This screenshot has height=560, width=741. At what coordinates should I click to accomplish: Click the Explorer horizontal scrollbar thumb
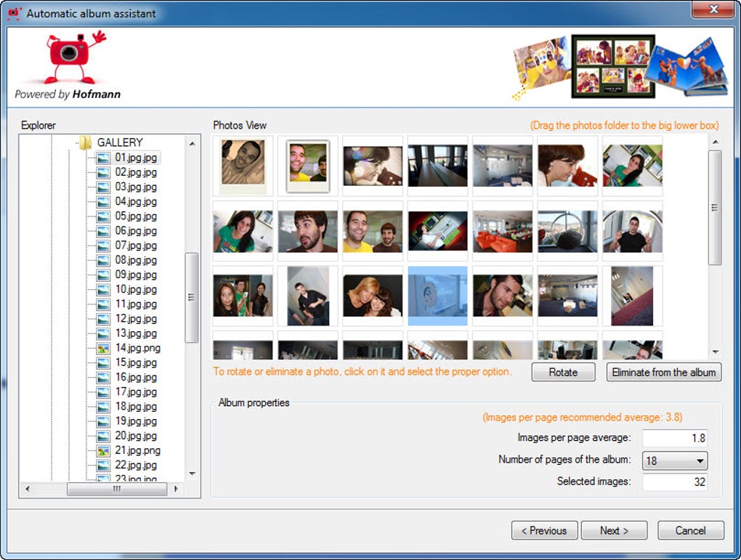[x=117, y=489]
